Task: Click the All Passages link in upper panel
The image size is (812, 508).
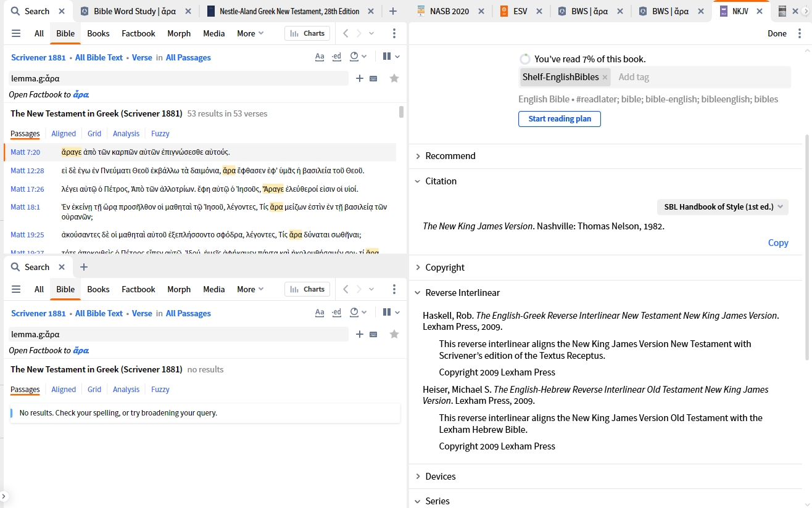Action: [x=188, y=57]
